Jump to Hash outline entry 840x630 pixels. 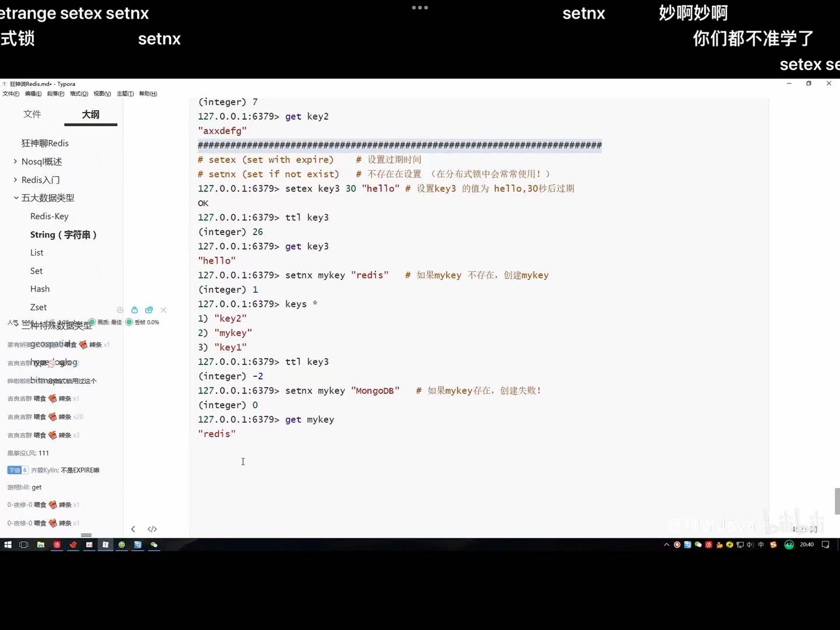(40, 289)
